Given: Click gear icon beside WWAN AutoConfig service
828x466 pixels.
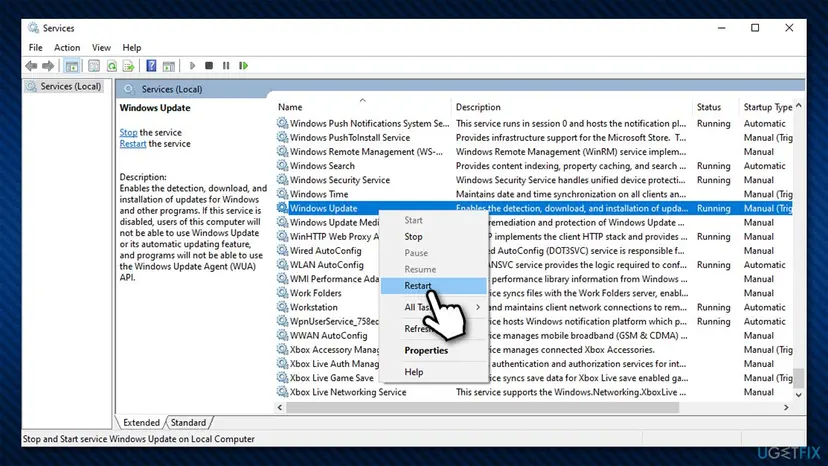Looking at the screenshot, I should (283, 335).
